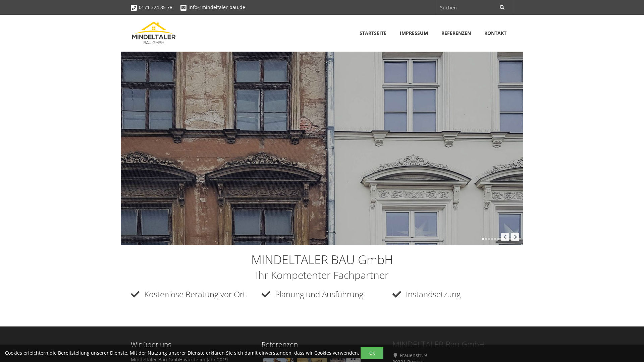Screen dimensions: 644x362
Task: Click the 'Referenzen' footer heading
Action: point(280,345)
